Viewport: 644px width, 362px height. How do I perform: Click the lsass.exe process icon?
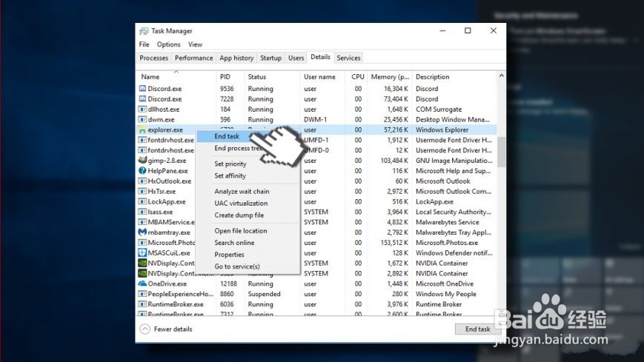pyautogui.click(x=142, y=212)
